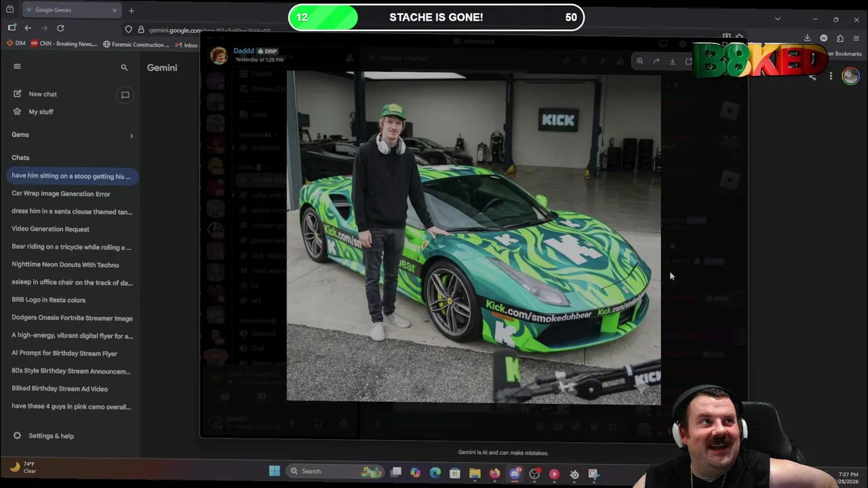Go back with the browser back arrow

(28, 28)
